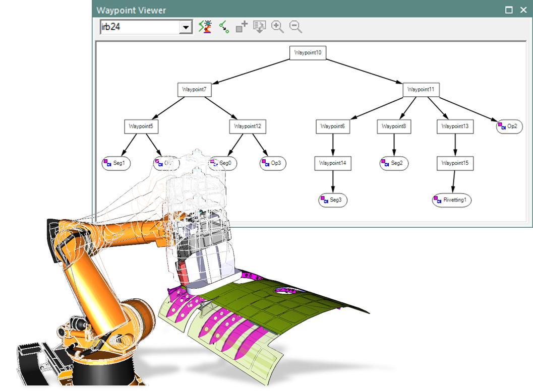This screenshot has width=533, height=392.
Task: Click the Op2 operation node
Action: 509,126
